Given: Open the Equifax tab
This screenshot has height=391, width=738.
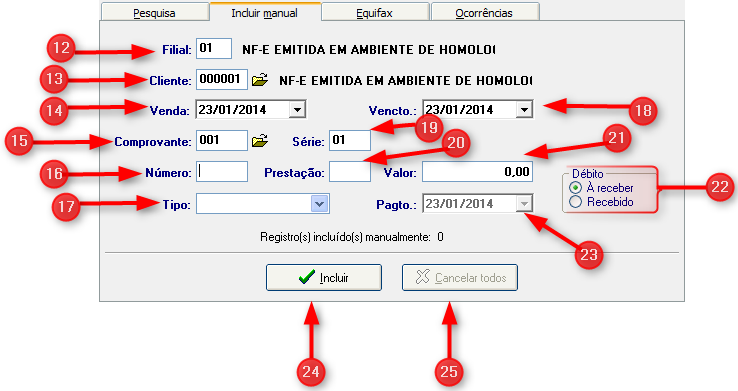Looking at the screenshot, I should [375, 13].
